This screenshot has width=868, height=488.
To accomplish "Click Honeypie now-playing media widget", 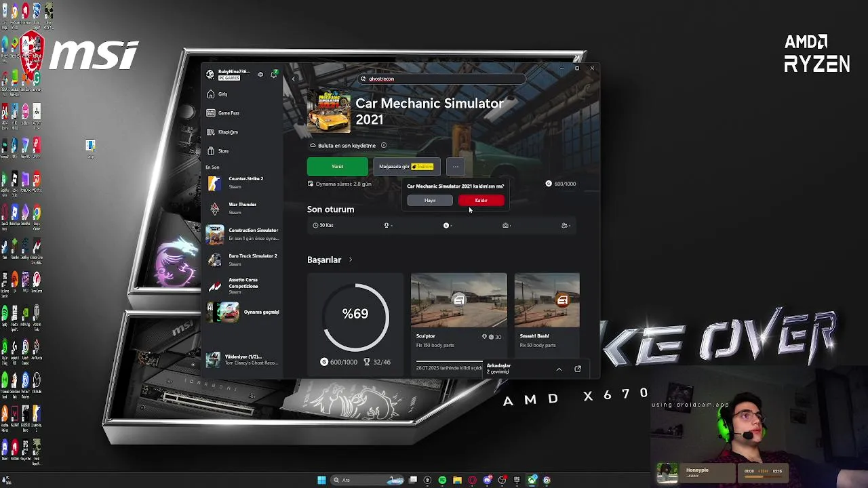I will 696,472.
